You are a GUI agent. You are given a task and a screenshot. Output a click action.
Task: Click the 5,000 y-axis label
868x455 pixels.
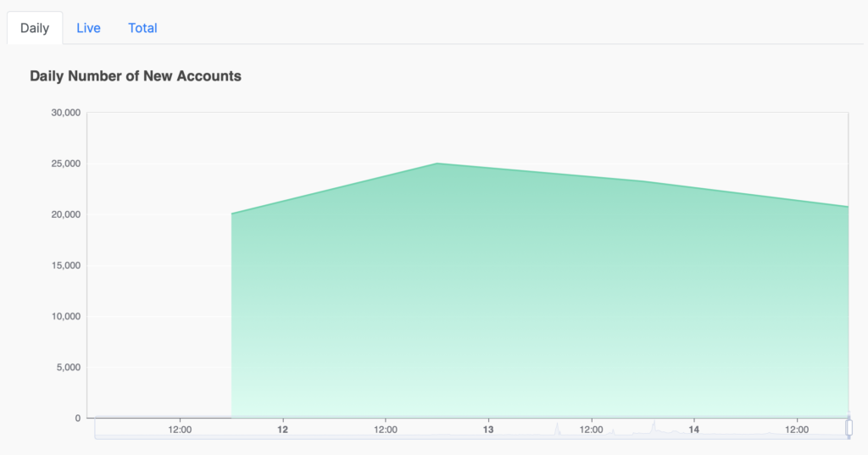coord(68,367)
